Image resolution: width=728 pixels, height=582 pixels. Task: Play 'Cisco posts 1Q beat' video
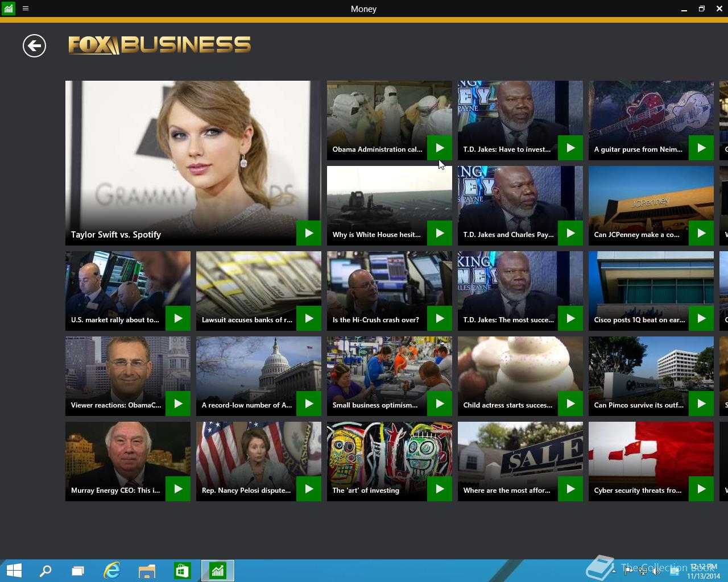tap(701, 318)
